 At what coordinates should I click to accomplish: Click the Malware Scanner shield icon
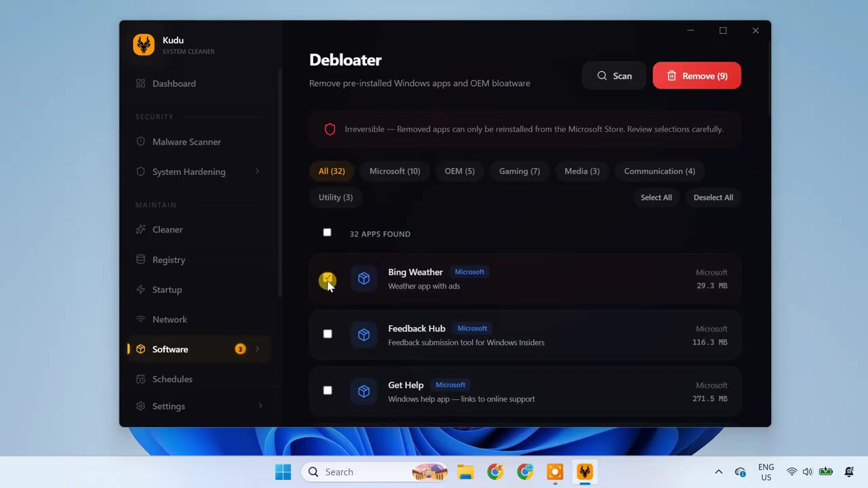140,142
